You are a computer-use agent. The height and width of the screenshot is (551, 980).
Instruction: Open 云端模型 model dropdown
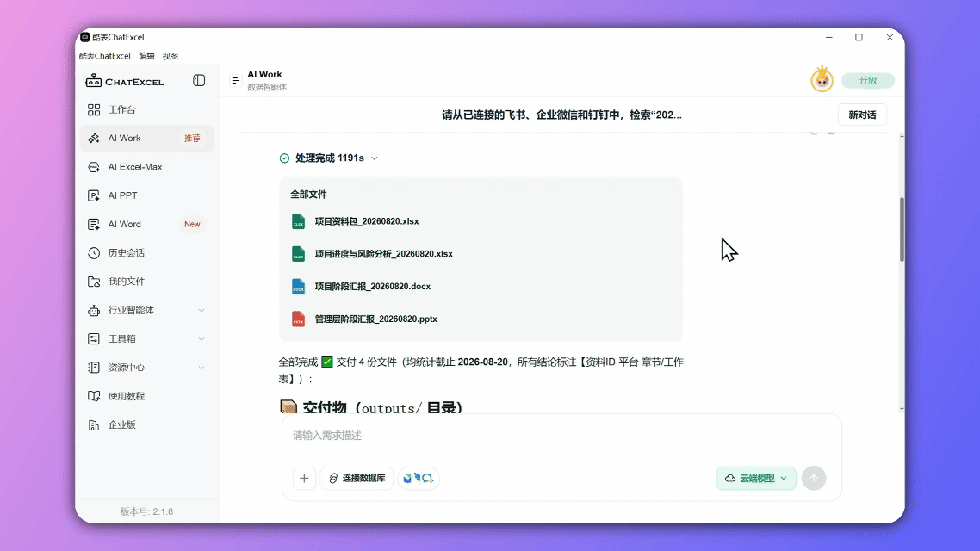click(x=756, y=479)
